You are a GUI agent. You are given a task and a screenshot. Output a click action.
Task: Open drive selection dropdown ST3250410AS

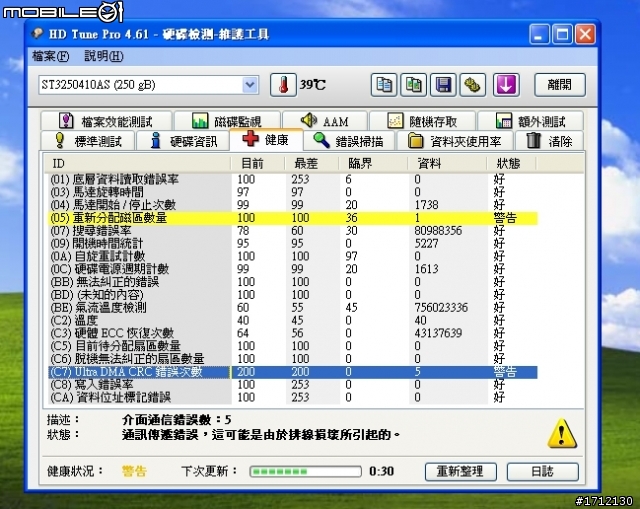click(x=149, y=85)
